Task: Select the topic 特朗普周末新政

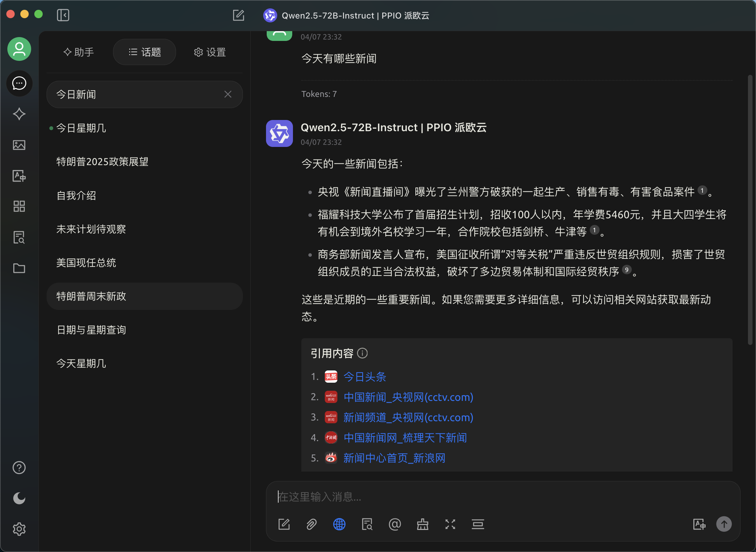Action: (145, 296)
